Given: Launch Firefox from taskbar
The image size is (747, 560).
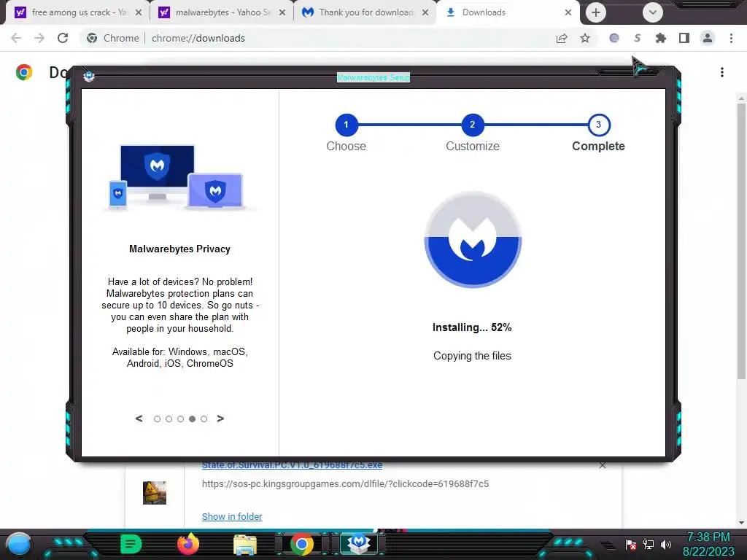Looking at the screenshot, I should (x=188, y=544).
